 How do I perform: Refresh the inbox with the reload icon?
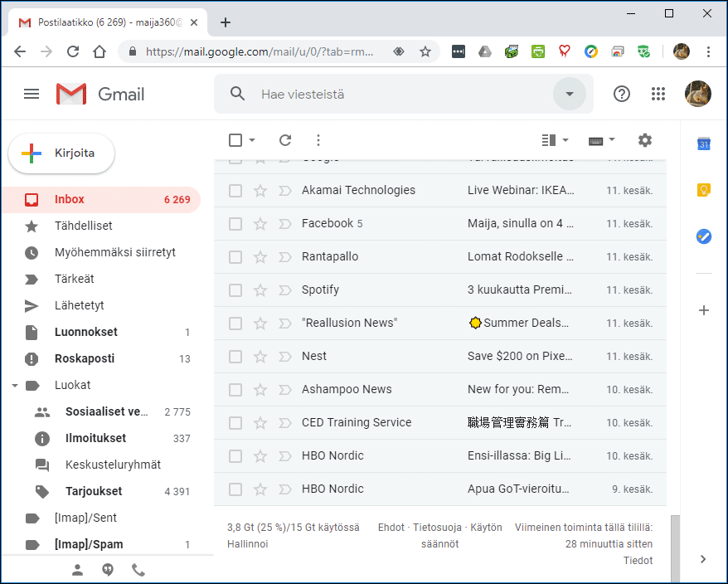tap(284, 140)
